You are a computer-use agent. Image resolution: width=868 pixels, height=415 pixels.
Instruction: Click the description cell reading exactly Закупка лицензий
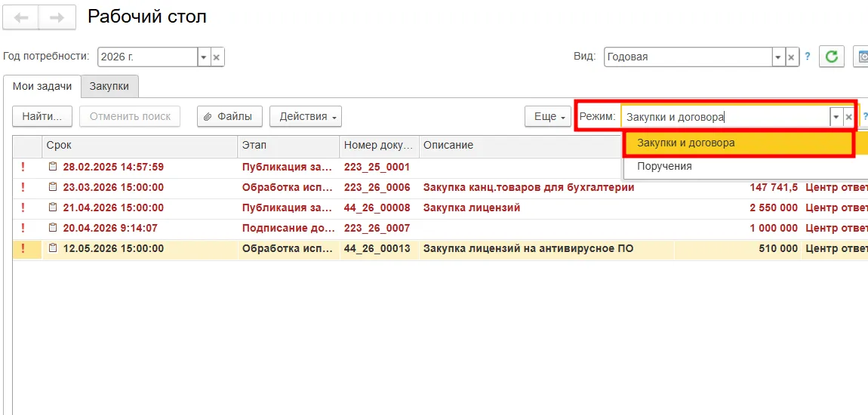point(472,208)
